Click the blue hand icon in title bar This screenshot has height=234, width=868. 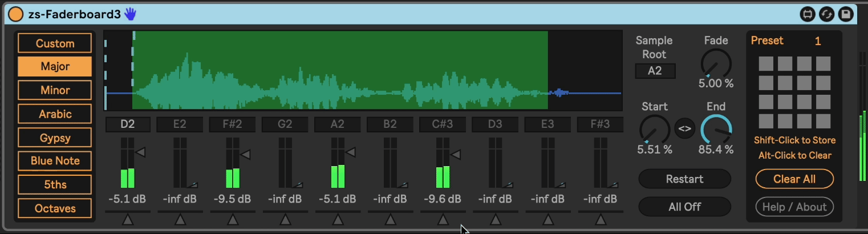tap(130, 13)
